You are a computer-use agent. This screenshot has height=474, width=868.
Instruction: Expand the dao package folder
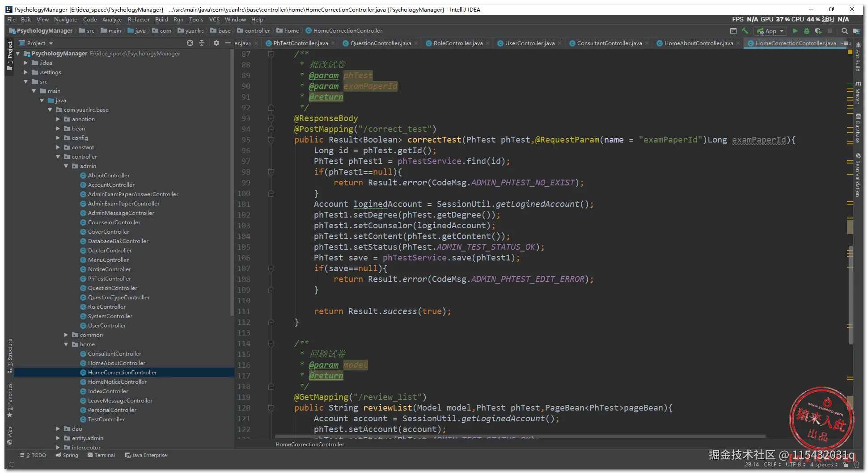click(58, 428)
